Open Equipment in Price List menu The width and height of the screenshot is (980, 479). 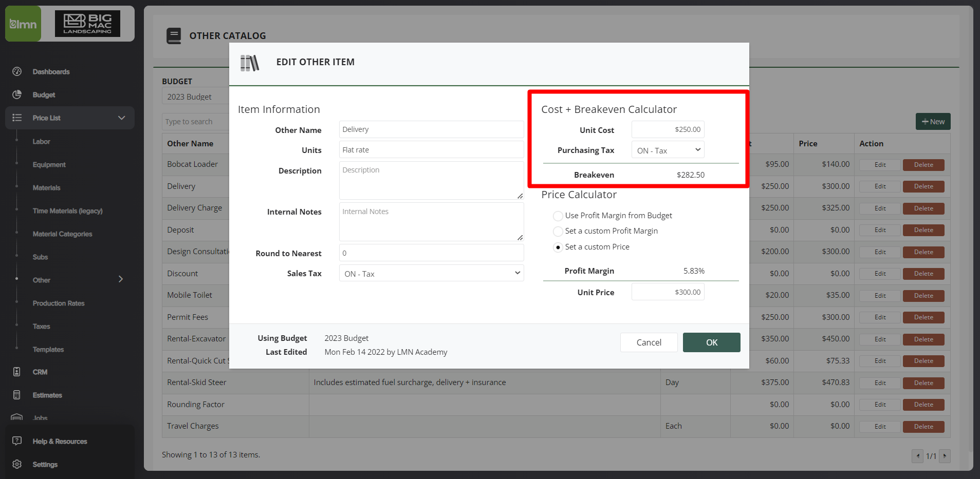(49, 165)
